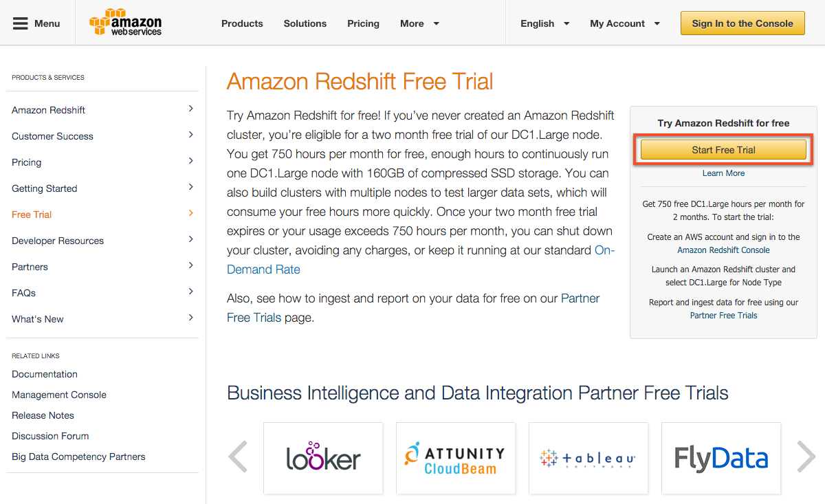This screenshot has width=825, height=504.
Task: Open the Amazon Redshift Console link
Action: click(723, 250)
